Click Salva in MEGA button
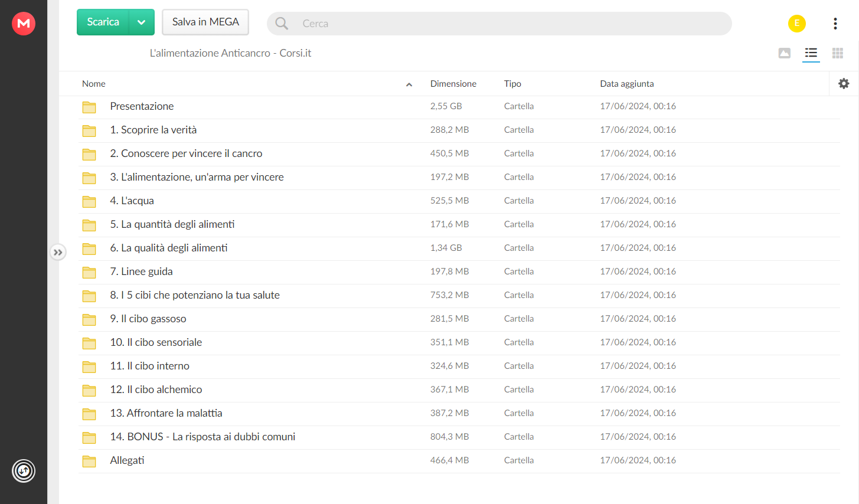This screenshot has height=504, width=859. coord(205,22)
